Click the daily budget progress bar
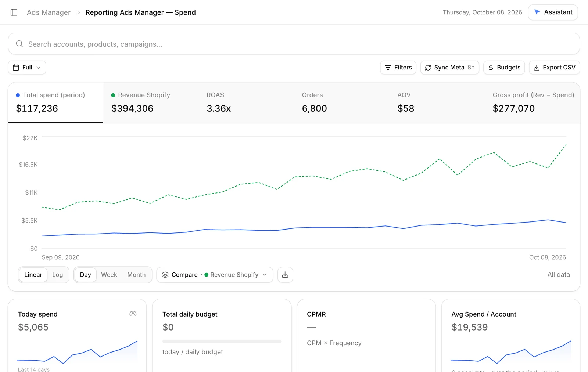The width and height of the screenshot is (588, 372). tap(222, 341)
